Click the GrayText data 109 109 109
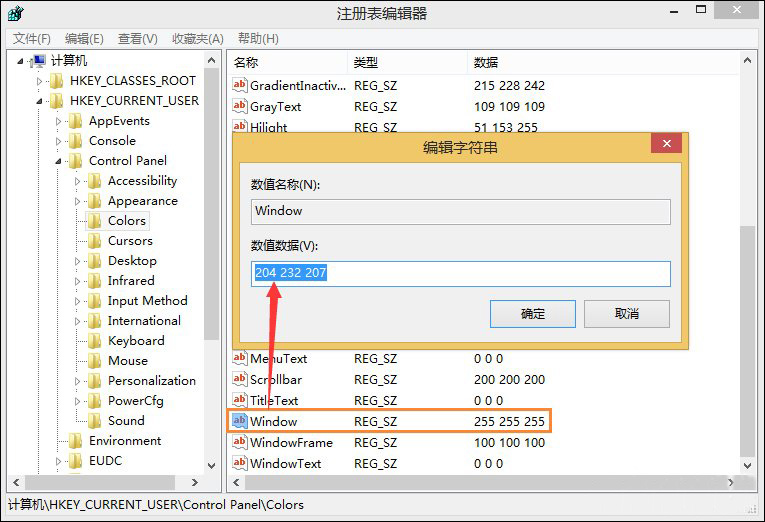765x522 pixels. coord(509,106)
